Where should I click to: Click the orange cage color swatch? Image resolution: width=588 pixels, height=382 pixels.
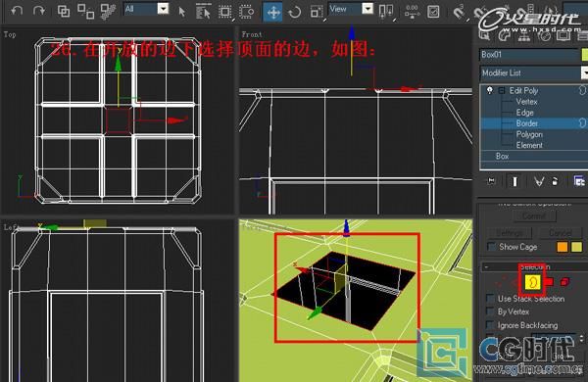click(x=563, y=247)
